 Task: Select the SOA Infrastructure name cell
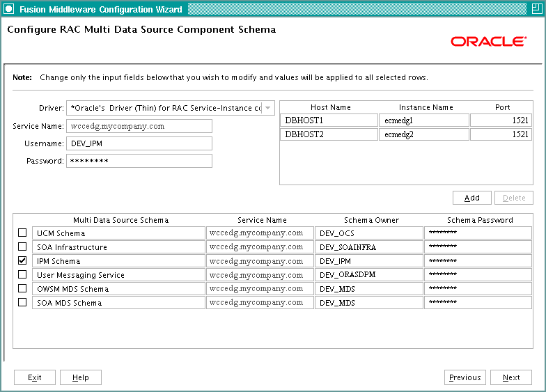tap(118, 246)
